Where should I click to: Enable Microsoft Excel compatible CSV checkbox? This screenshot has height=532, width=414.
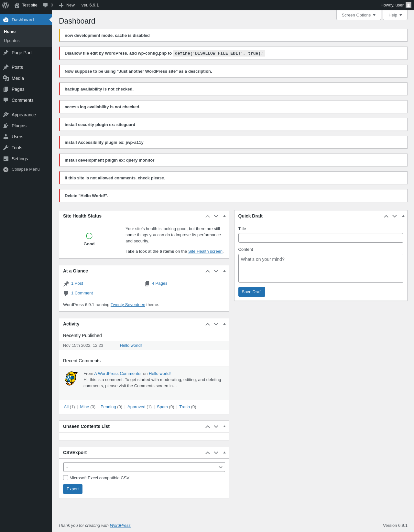pos(66,478)
